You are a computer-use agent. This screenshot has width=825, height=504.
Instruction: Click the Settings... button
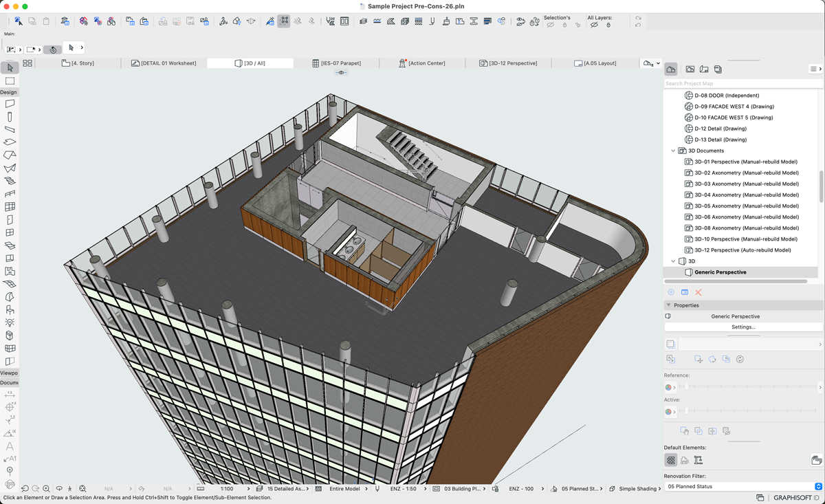click(x=743, y=327)
